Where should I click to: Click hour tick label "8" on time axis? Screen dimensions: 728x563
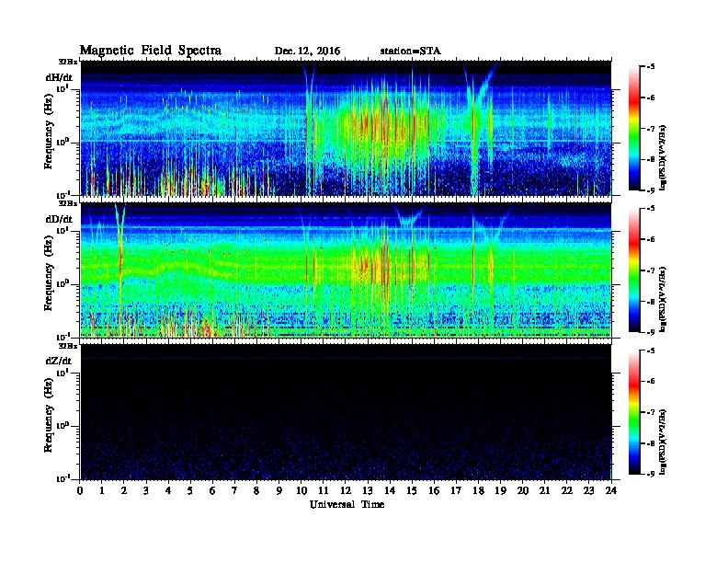click(x=256, y=490)
